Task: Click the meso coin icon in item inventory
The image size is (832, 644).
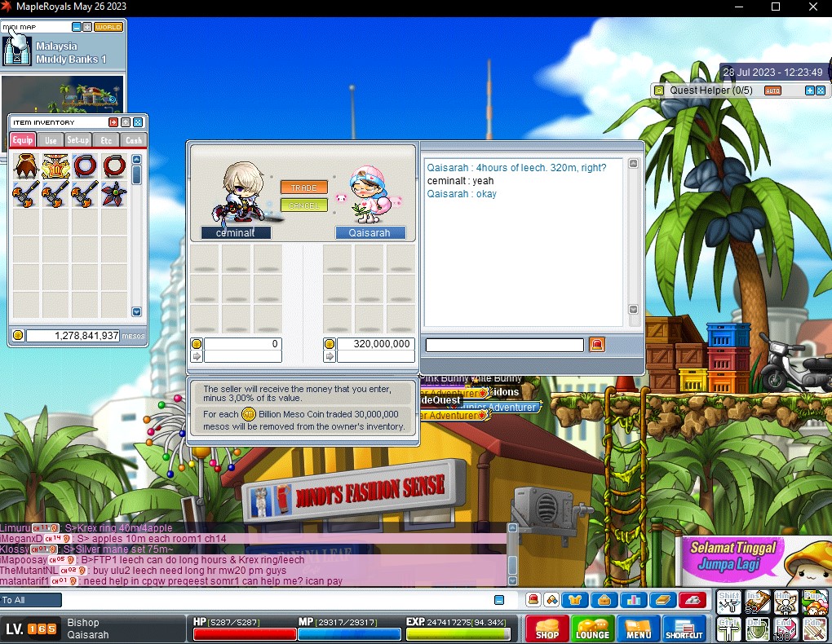Action: 18,335
